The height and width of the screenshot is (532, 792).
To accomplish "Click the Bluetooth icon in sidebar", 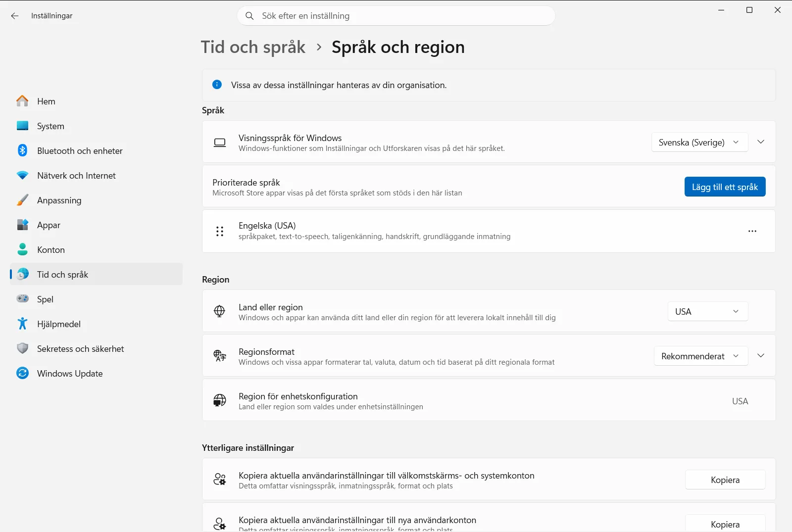I will click(22, 150).
